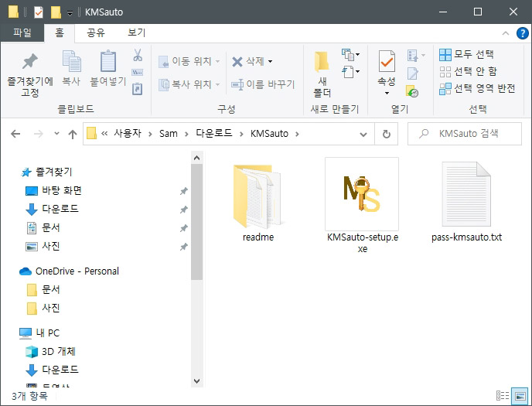Click 사용자 in the address path

tap(128, 133)
